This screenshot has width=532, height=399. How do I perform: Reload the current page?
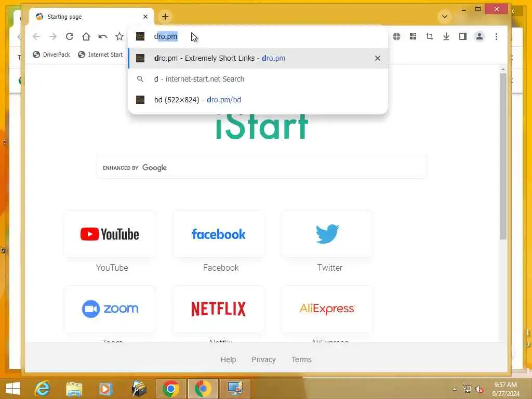click(70, 36)
